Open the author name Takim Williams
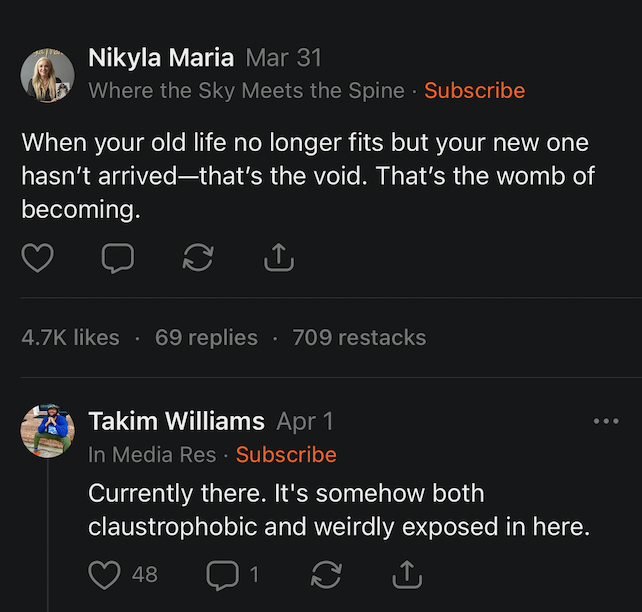This screenshot has width=642, height=612. [176, 421]
